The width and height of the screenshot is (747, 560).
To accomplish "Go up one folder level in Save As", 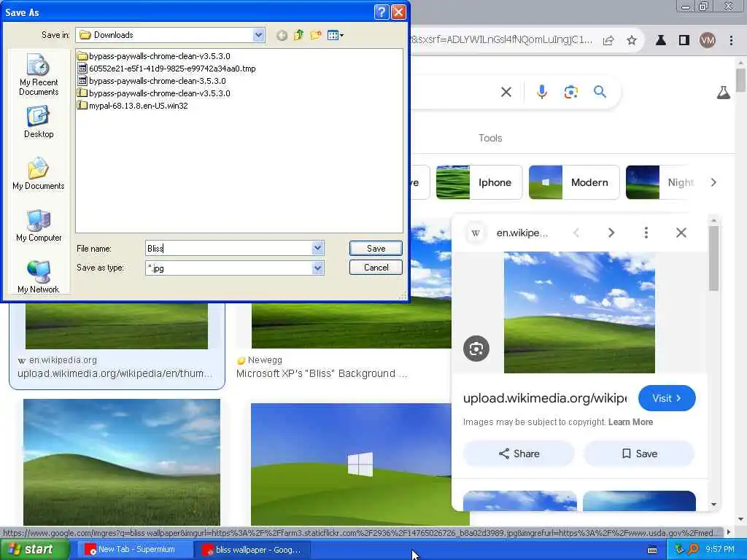I will [x=298, y=35].
